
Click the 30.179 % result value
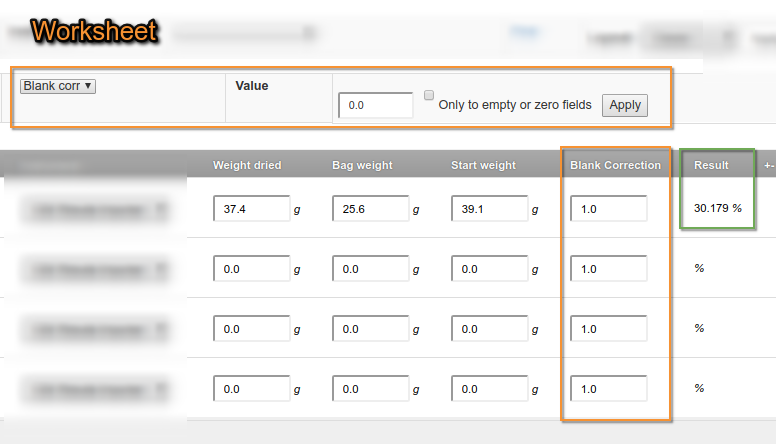tap(718, 208)
